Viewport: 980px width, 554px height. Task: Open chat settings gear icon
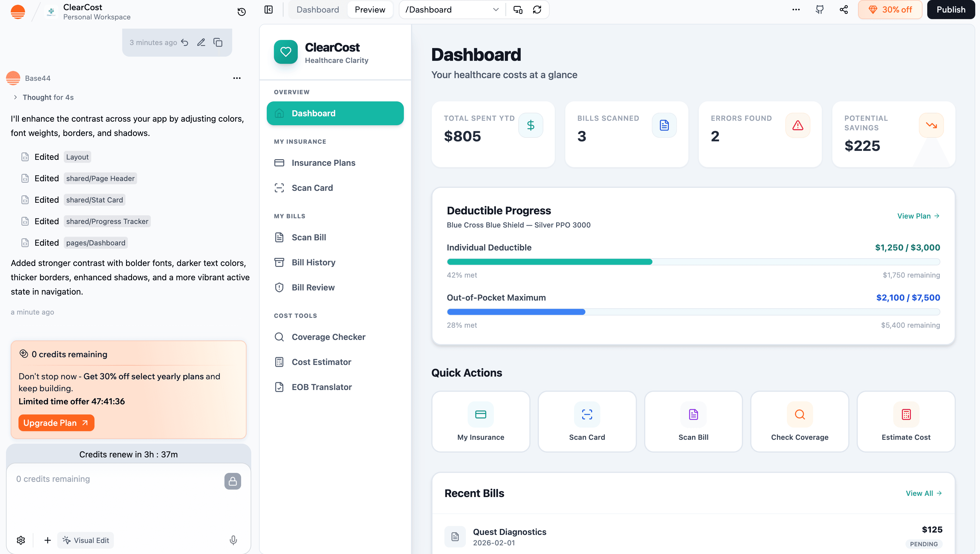click(x=21, y=540)
